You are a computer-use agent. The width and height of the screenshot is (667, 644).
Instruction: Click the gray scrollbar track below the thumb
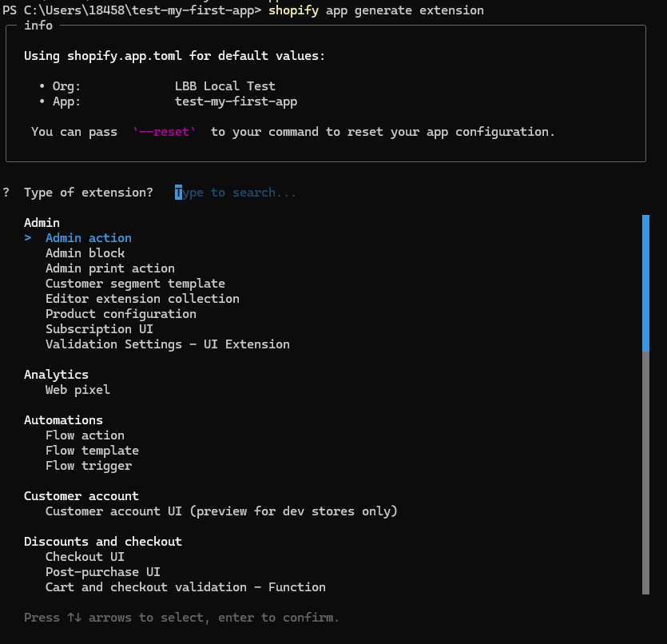point(645,472)
